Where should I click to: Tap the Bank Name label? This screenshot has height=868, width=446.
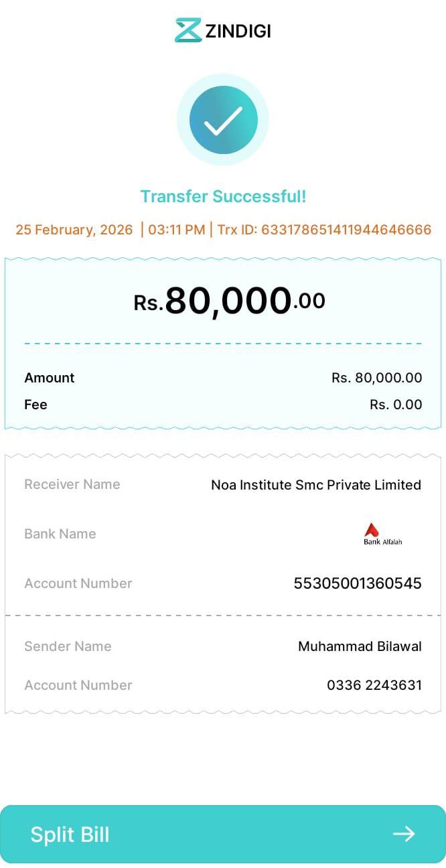60,534
